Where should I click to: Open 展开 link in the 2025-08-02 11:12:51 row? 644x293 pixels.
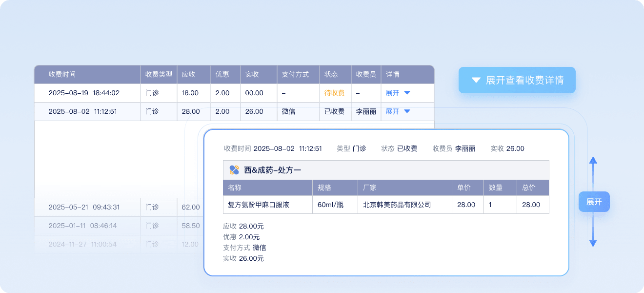(x=392, y=111)
